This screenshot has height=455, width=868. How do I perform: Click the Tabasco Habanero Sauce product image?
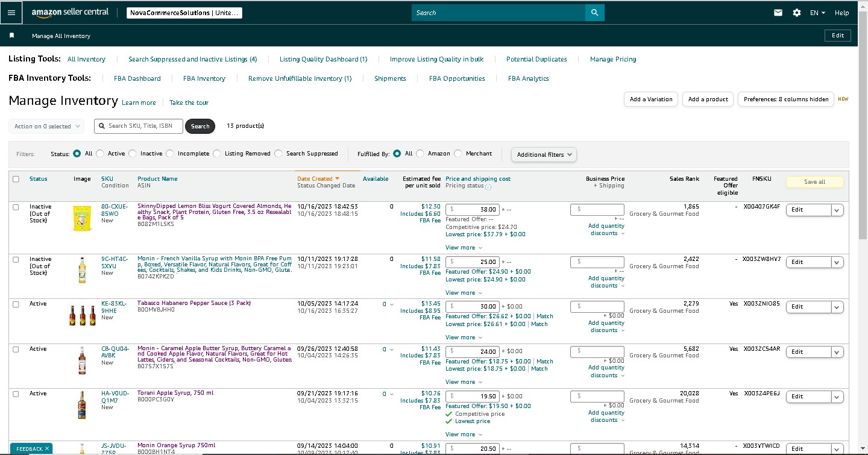click(x=82, y=315)
